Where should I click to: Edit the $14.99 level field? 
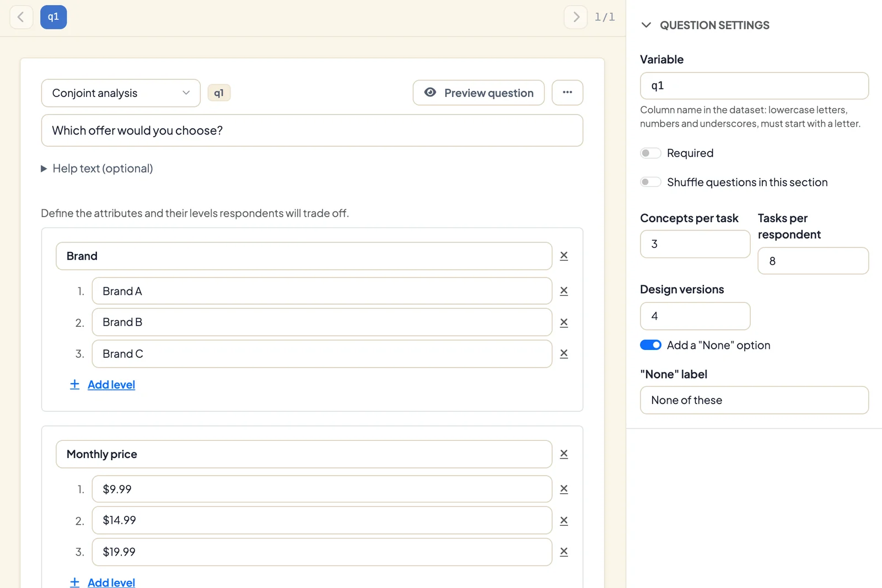tap(322, 520)
